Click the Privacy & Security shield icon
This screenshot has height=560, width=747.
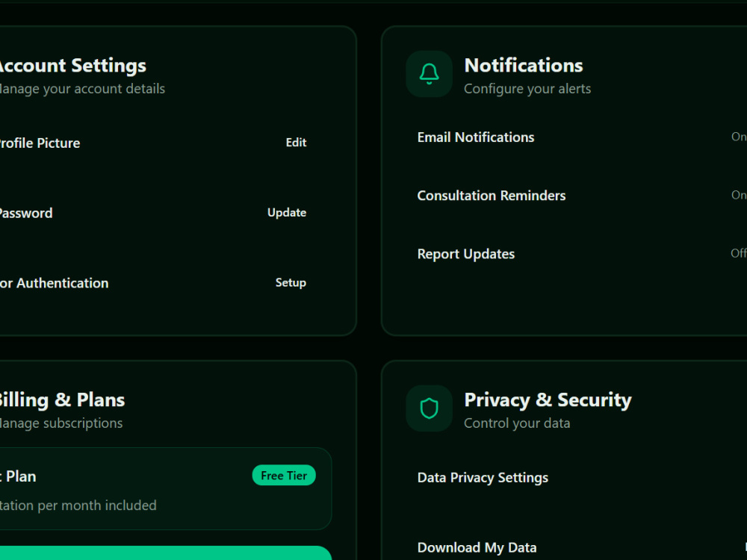coord(429,408)
